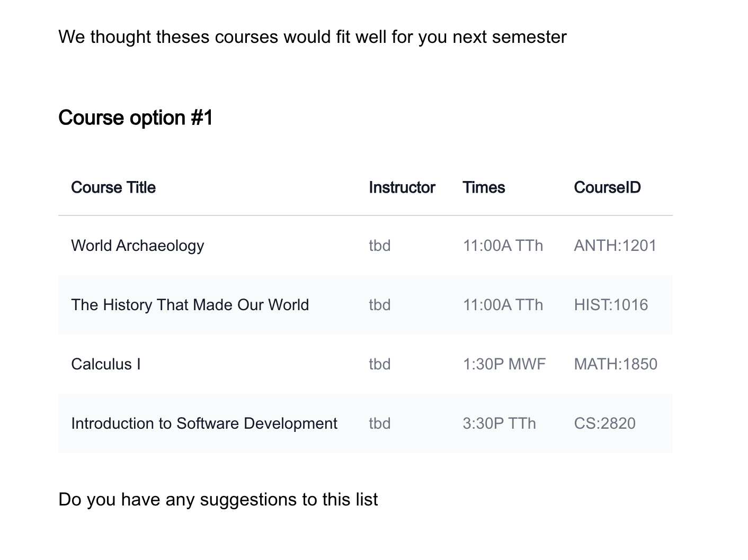The height and width of the screenshot is (560, 748).
Task: Click course ID MATH:1850
Action: click(616, 364)
